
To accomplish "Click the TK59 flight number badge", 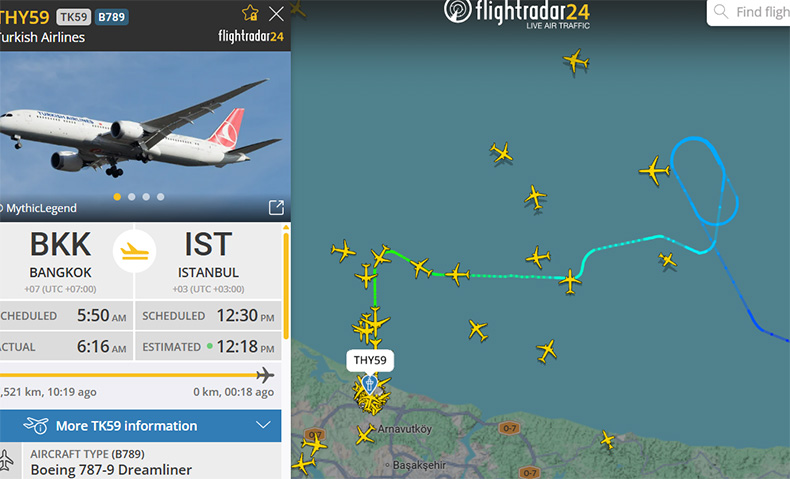I will tap(74, 17).
